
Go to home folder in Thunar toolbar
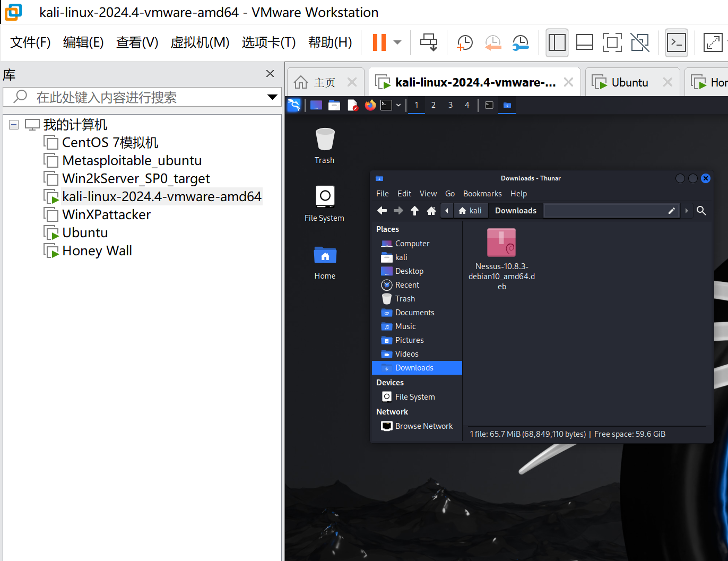[x=431, y=211]
